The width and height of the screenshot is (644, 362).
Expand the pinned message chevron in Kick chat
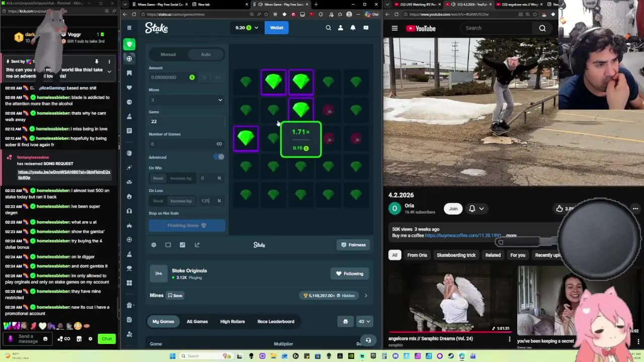(109, 71)
